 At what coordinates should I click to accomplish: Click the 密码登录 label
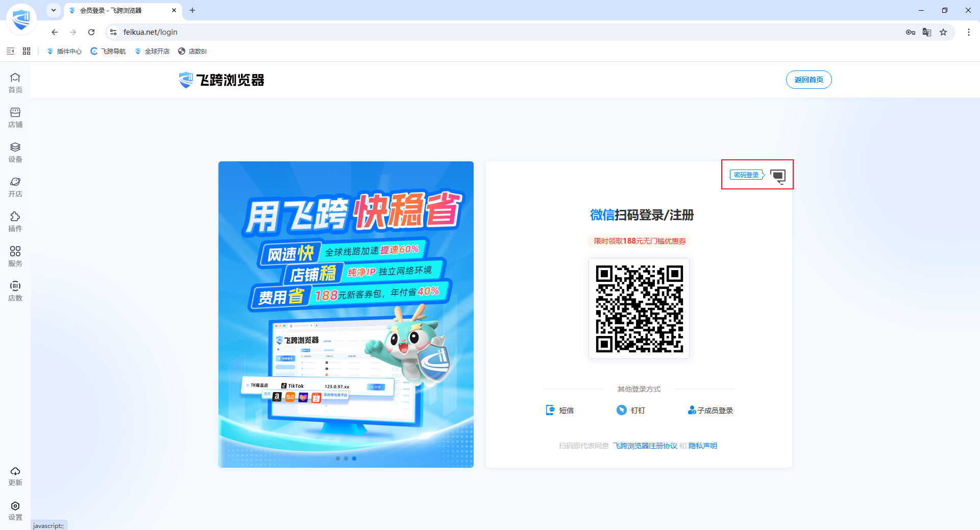[x=746, y=175]
